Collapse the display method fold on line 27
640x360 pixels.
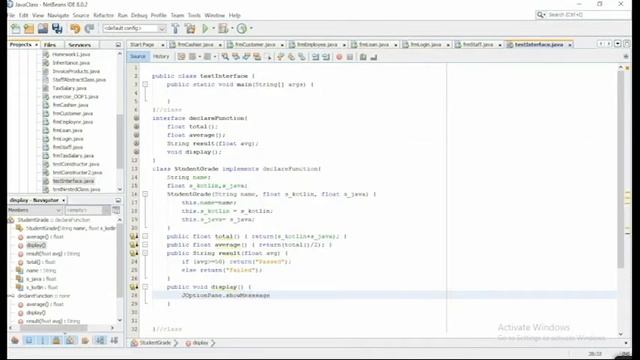pyautogui.click(x=145, y=287)
